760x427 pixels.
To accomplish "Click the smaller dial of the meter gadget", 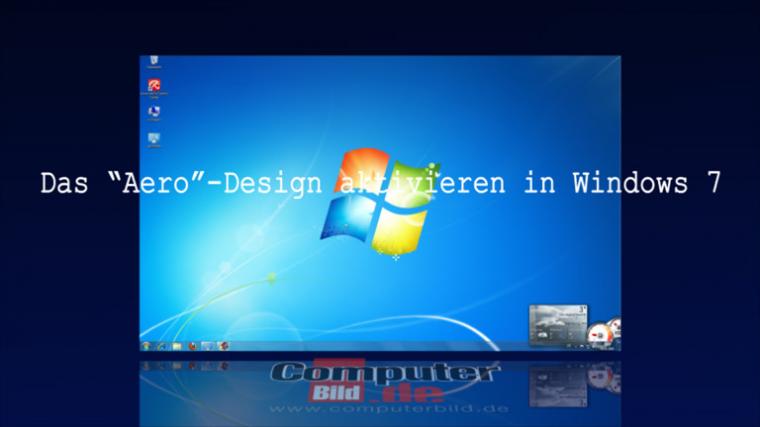I will coord(615,325).
